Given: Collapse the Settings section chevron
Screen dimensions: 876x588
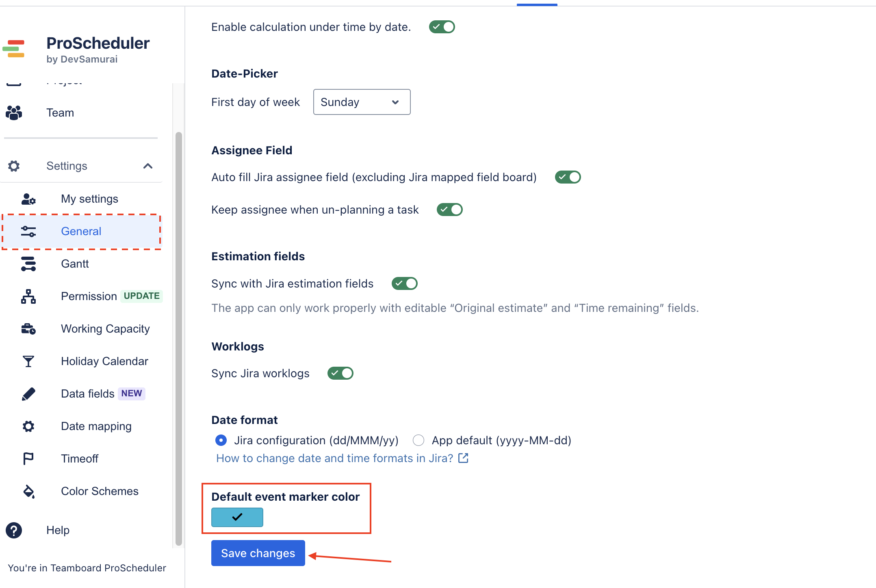Looking at the screenshot, I should click(148, 166).
